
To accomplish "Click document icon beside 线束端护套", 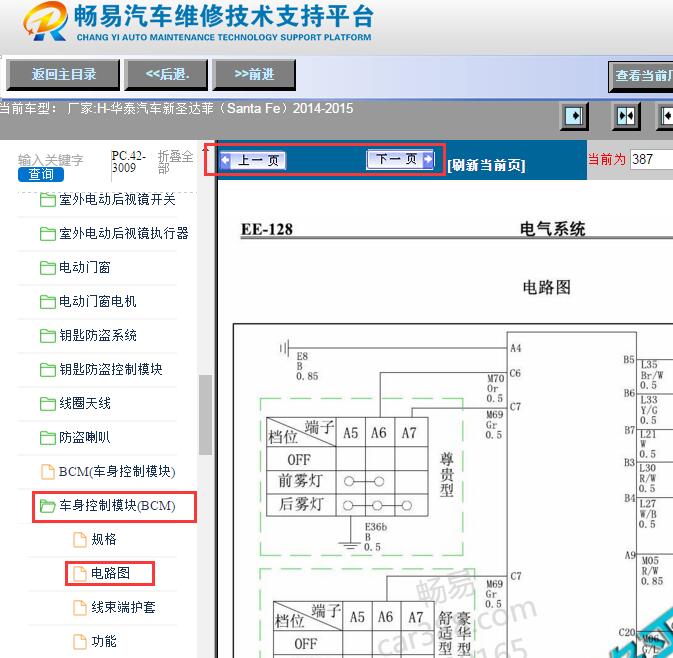I will (80, 607).
